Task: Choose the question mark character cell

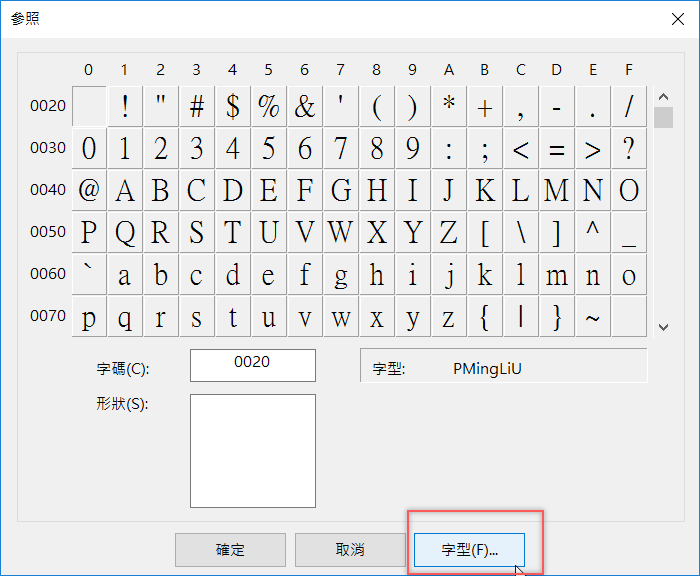Action: point(629,148)
